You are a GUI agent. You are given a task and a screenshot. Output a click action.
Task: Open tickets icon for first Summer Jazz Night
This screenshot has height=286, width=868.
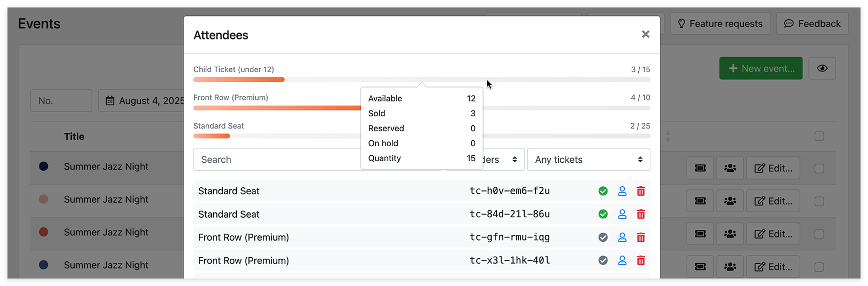click(x=701, y=168)
